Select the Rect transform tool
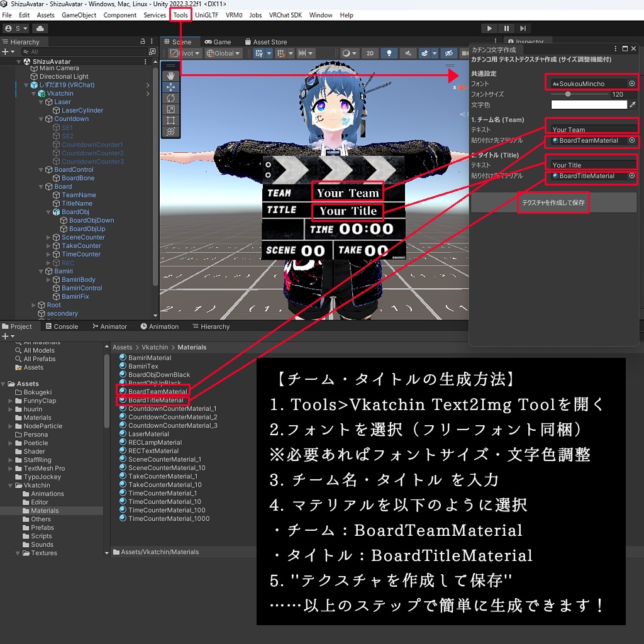Image resolution: width=644 pixels, height=644 pixels. (171, 119)
